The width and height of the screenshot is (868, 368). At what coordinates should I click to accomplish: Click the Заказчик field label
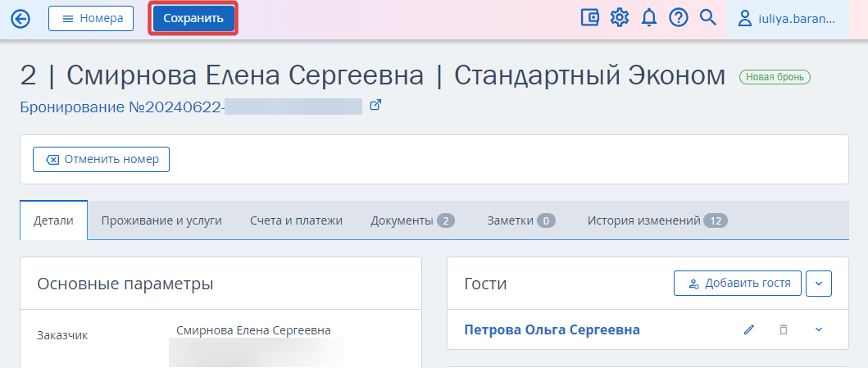(62, 335)
